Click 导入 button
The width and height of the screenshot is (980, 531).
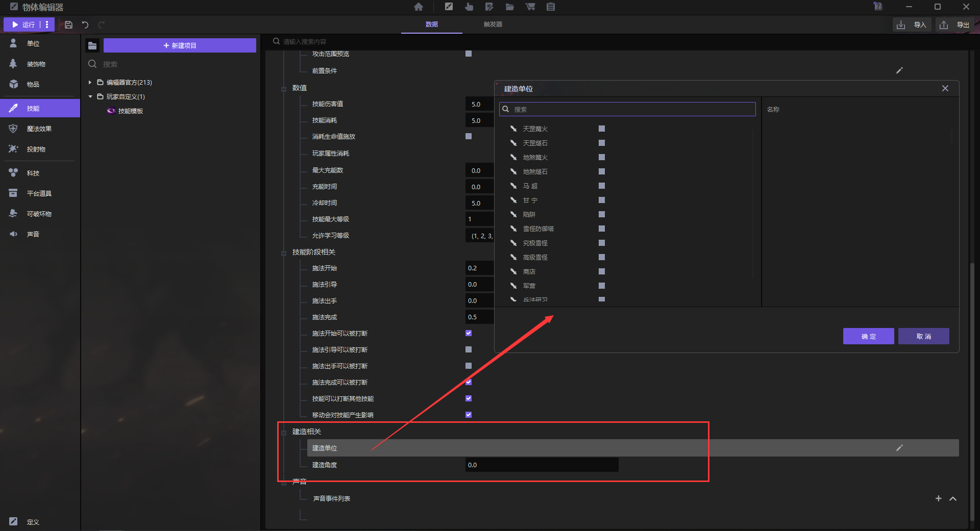pyautogui.click(x=913, y=24)
